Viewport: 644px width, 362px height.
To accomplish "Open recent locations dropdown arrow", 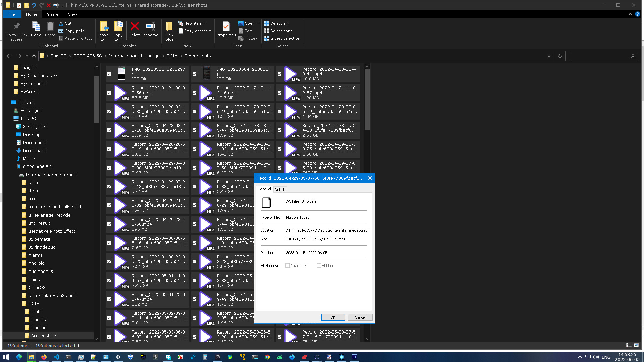I will coord(27,56).
